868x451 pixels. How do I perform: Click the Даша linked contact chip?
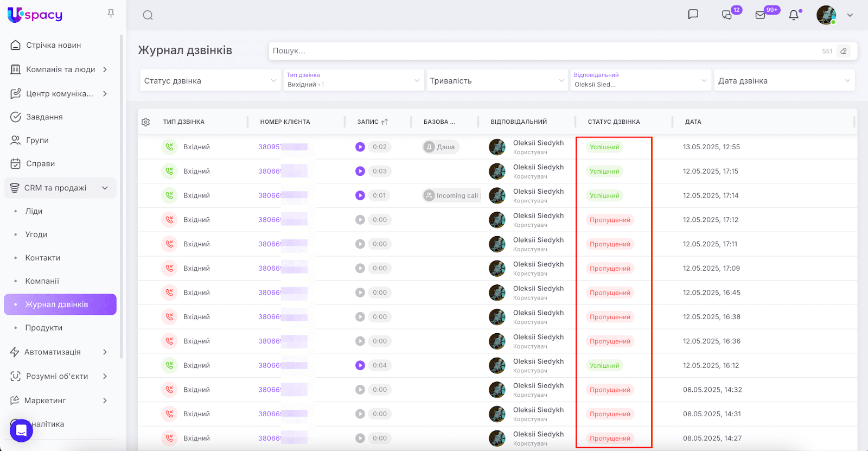(441, 147)
